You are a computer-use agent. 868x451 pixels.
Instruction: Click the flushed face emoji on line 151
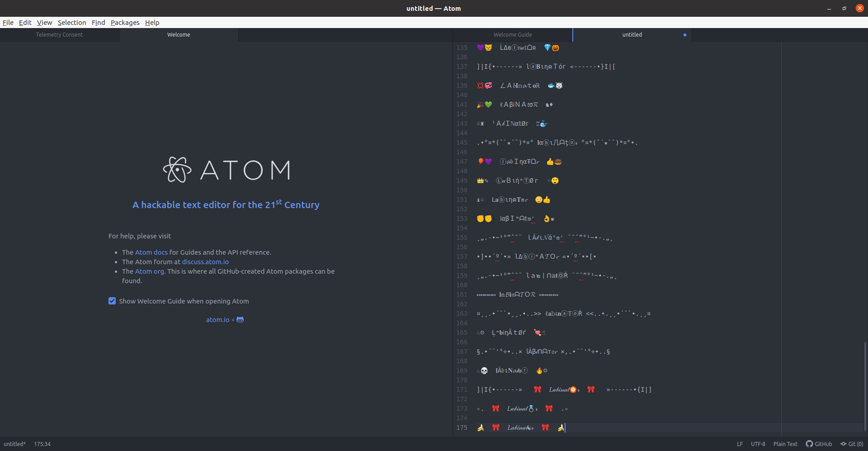tap(539, 199)
